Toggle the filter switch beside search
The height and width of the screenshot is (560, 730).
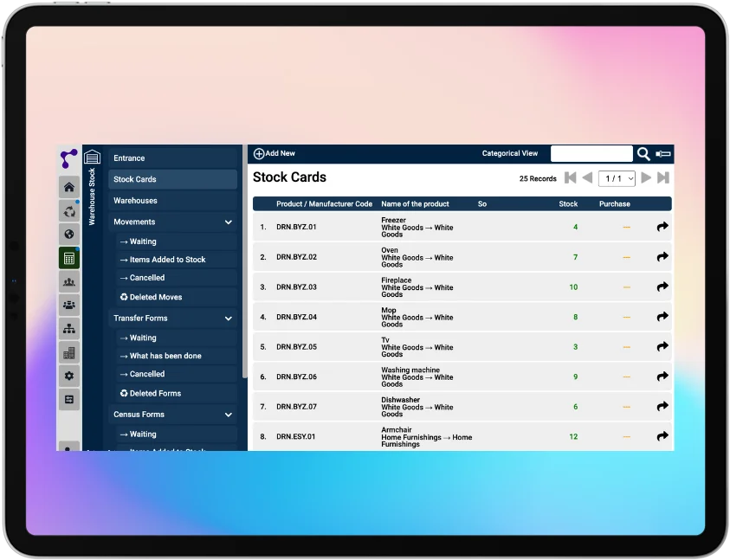(x=663, y=154)
